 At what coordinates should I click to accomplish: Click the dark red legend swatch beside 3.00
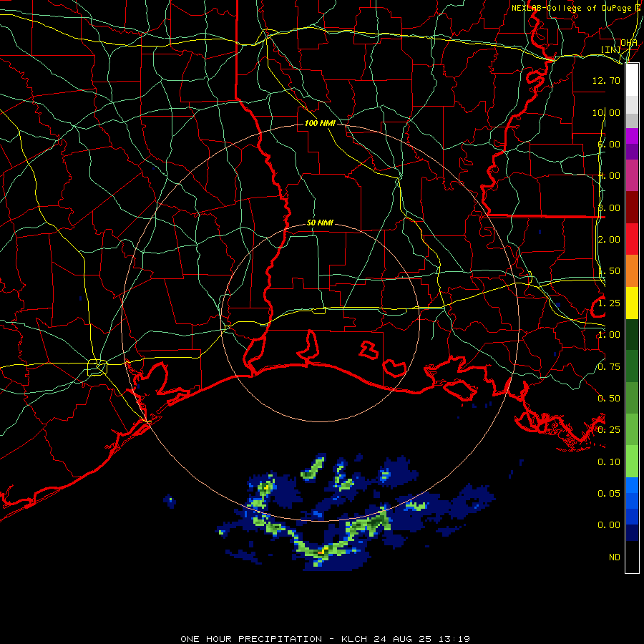632,208
